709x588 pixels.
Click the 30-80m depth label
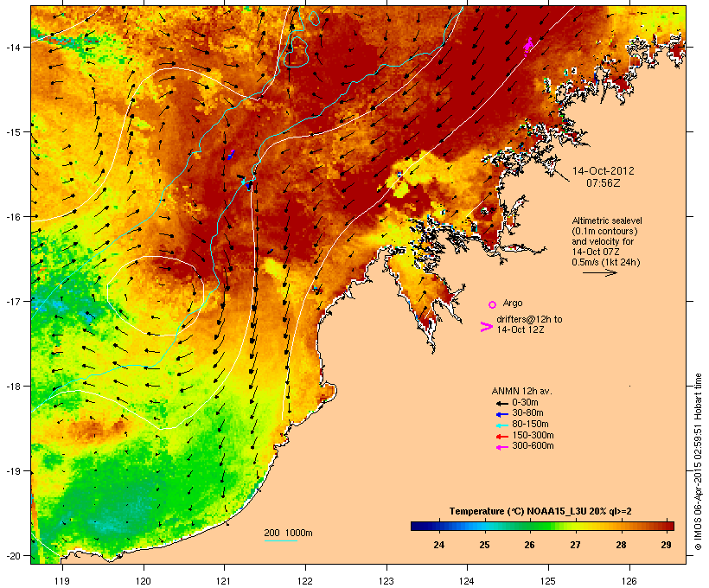pyautogui.click(x=527, y=413)
